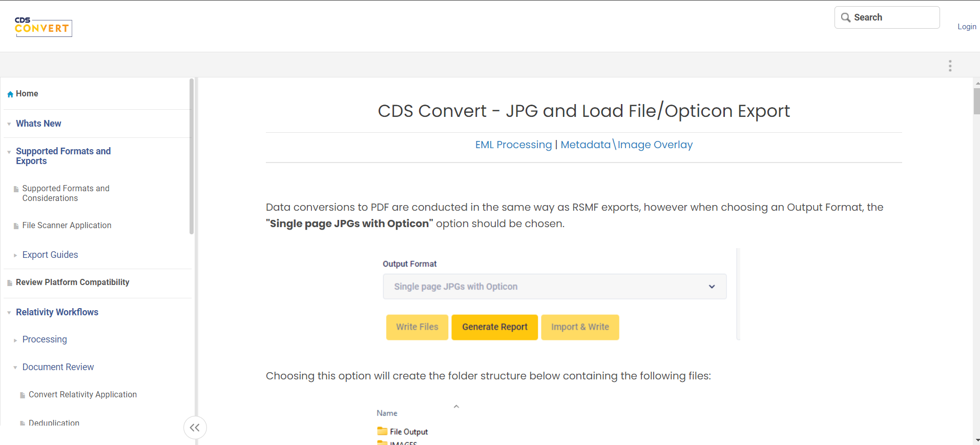Screen dimensions: 980x445
Task: Open Whats New in sidebar
Action: click(x=38, y=124)
